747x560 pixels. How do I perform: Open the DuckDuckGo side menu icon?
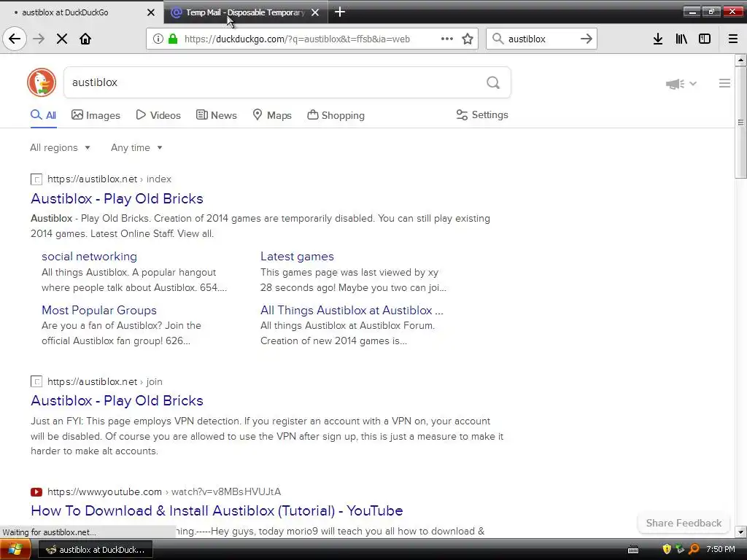pos(724,83)
